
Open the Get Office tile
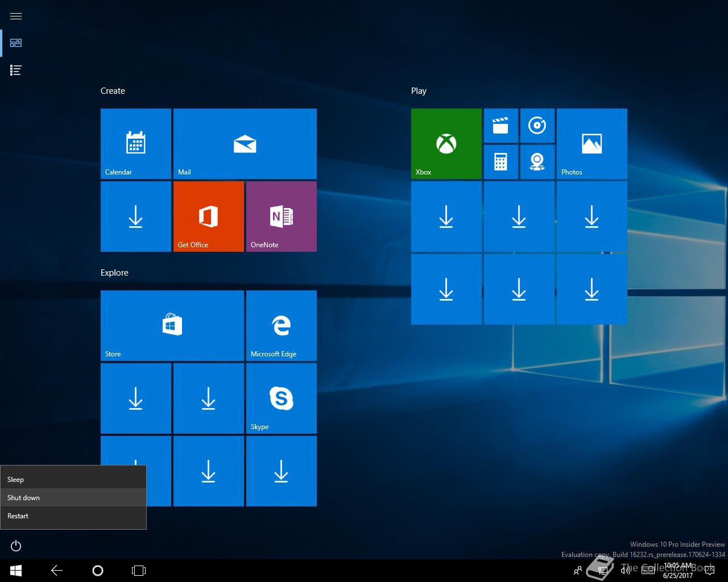tap(209, 217)
